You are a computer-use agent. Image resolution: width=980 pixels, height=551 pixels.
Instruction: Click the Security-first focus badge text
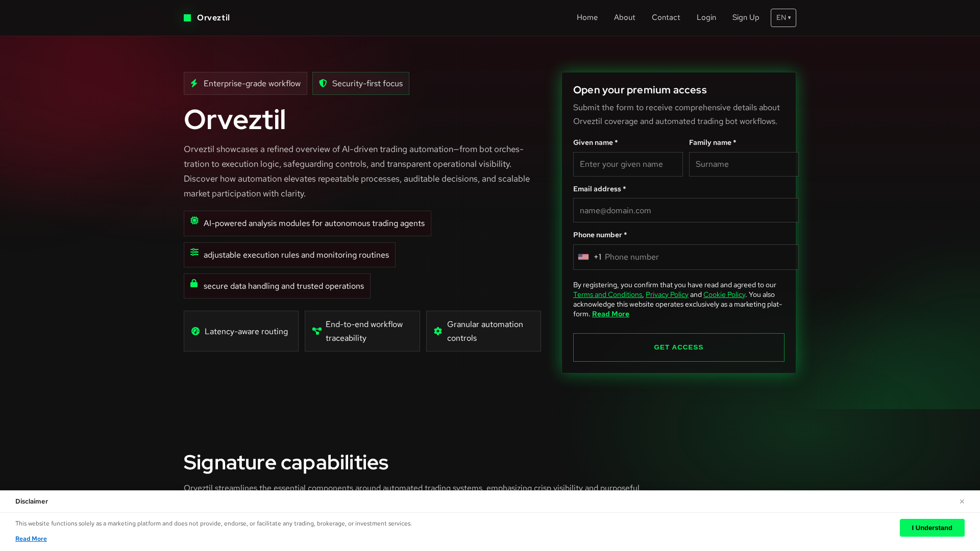tap(367, 83)
